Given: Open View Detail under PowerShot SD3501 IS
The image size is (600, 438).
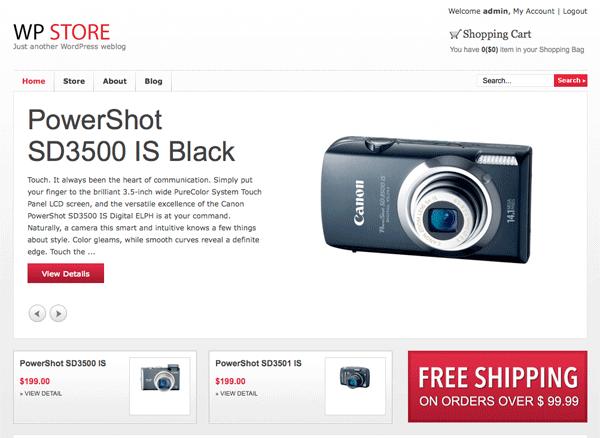Looking at the screenshot, I should coord(236,393).
